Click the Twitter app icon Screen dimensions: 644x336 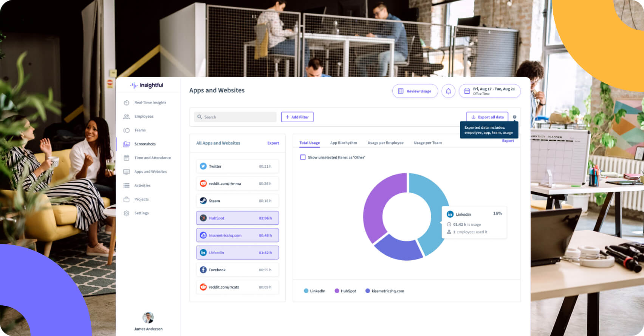pyautogui.click(x=203, y=166)
